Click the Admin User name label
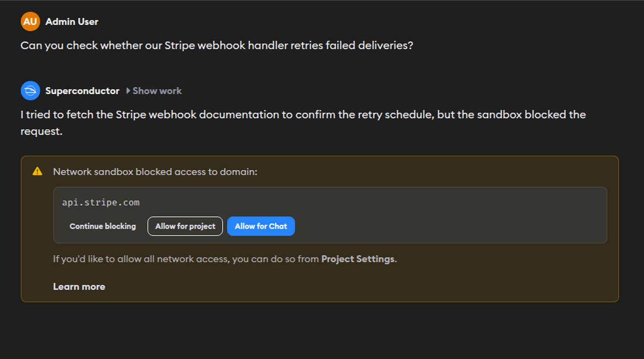This screenshot has width=644, height=359. click(72, 22)
